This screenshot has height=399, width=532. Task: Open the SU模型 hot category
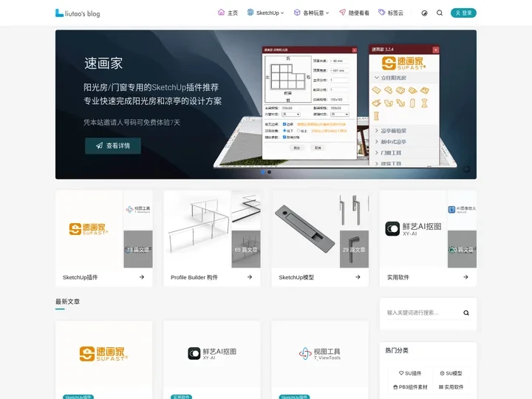451,373
